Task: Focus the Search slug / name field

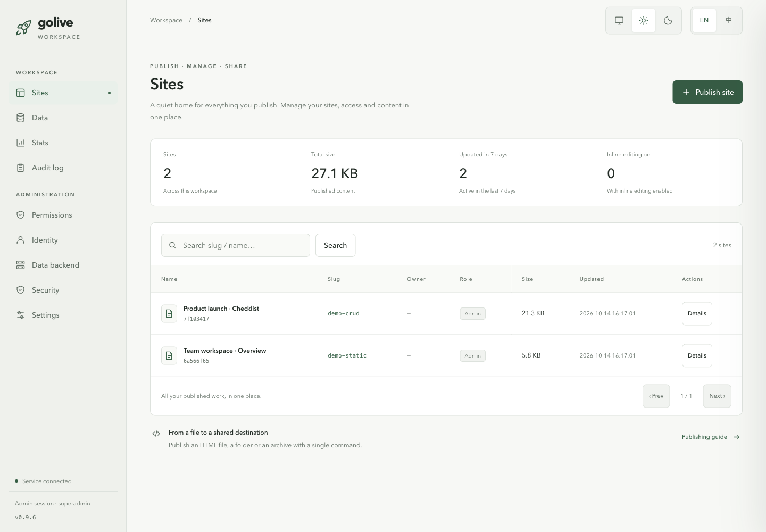Action: pyautogui.click(x=236, y=245)
